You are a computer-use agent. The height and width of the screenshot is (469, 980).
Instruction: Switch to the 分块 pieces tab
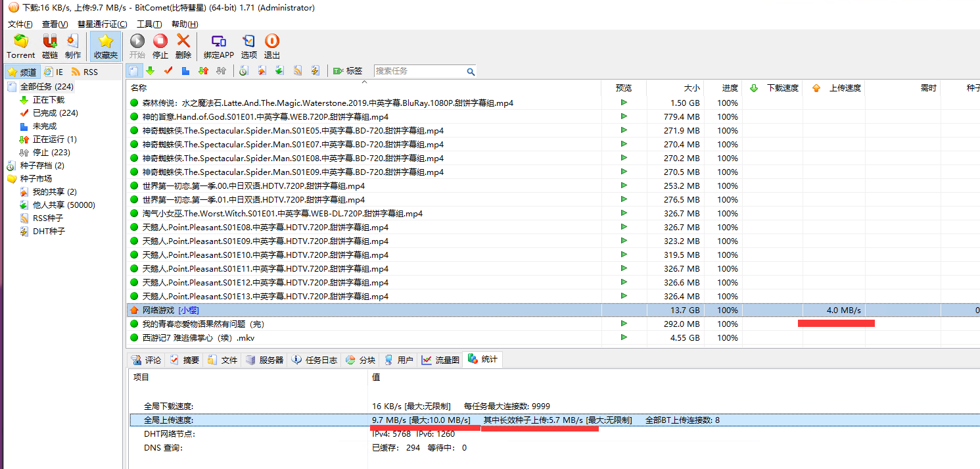pos(360,360)
